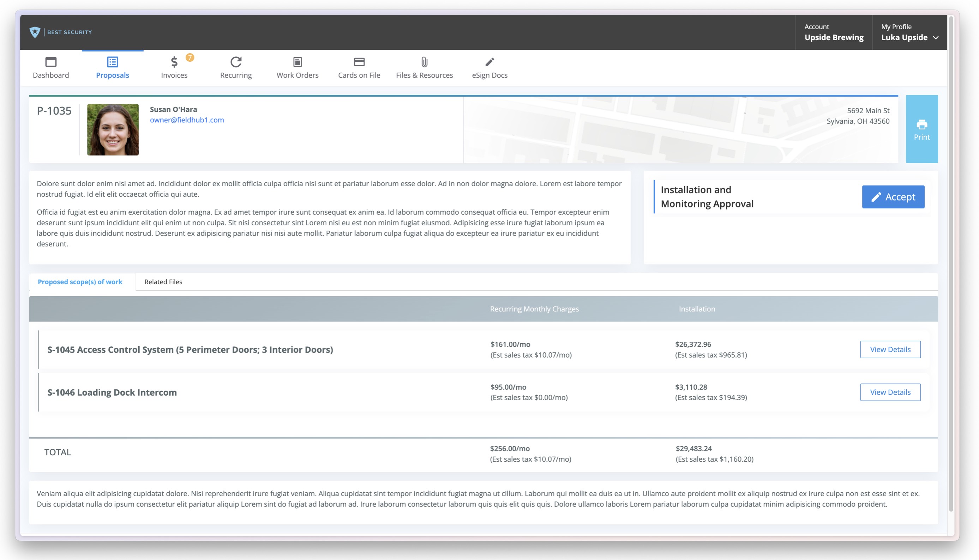This screenshot has height=560, width=979.
Task: Click the Files & Resources paperclip icon
Action: pos(424,62)
